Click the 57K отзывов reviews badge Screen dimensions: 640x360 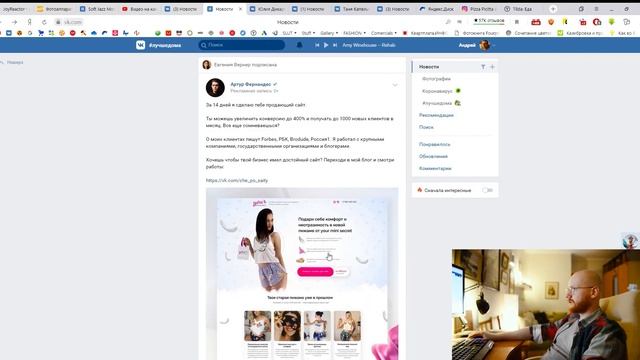pos(489,20)
